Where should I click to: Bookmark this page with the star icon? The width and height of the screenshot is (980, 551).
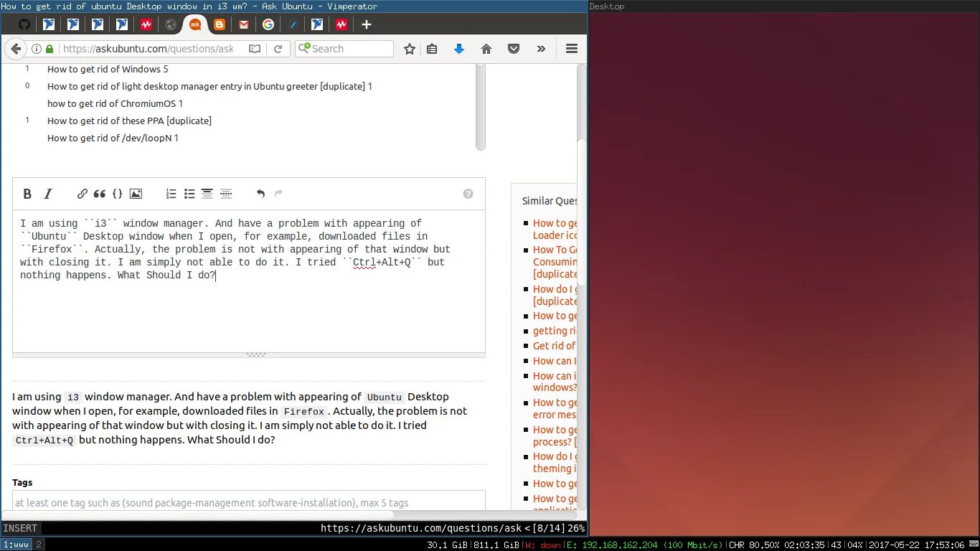(410, 49)
